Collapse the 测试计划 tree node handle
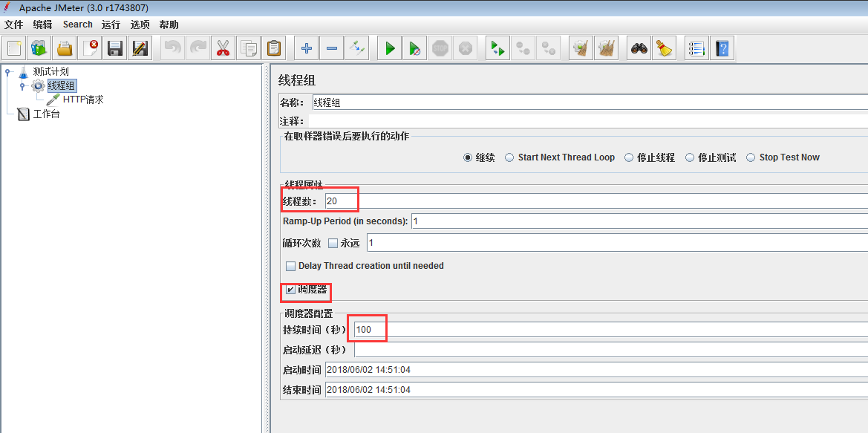This screenshot has width=868, height=433. click(7, 71)
